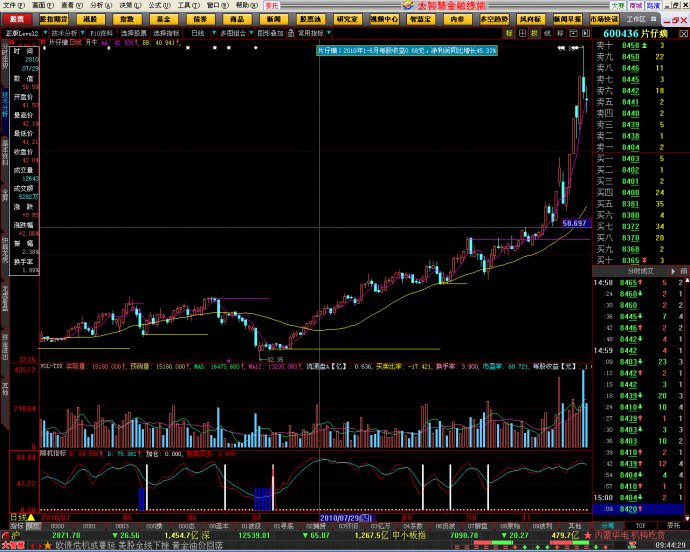Click the 图形叠加 overlay item
This screenshot has width=690, height=552.
[x=270, y=33]
